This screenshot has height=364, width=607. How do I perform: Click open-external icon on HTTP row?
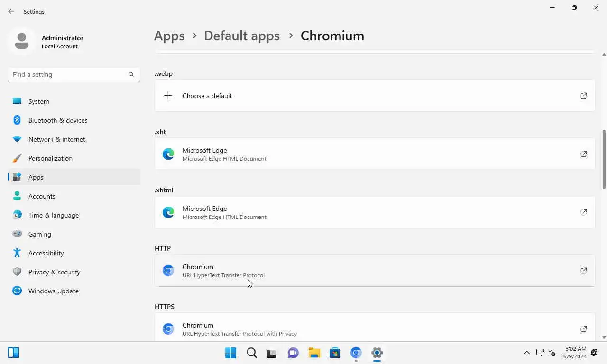coord(584,271)
